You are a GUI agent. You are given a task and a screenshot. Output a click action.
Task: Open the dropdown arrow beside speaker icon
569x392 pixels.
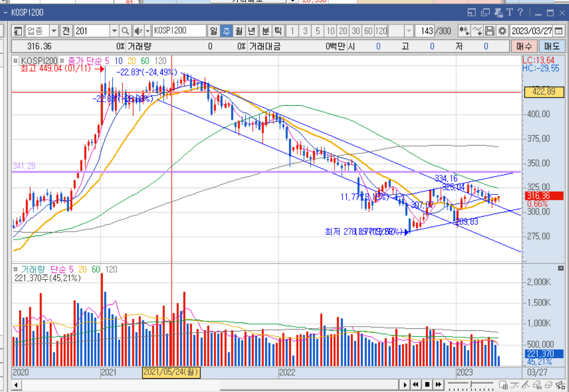pos(148,31)
